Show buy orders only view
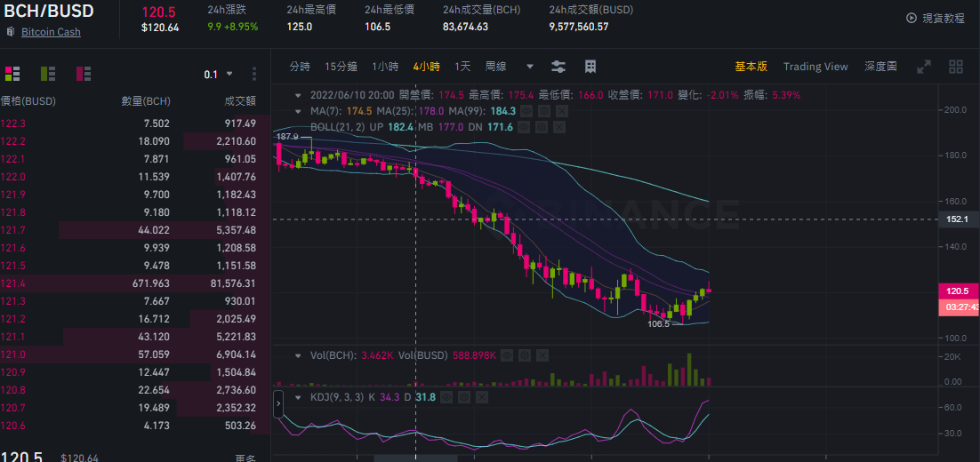This screenshot has width=980, height=462. 48,74
